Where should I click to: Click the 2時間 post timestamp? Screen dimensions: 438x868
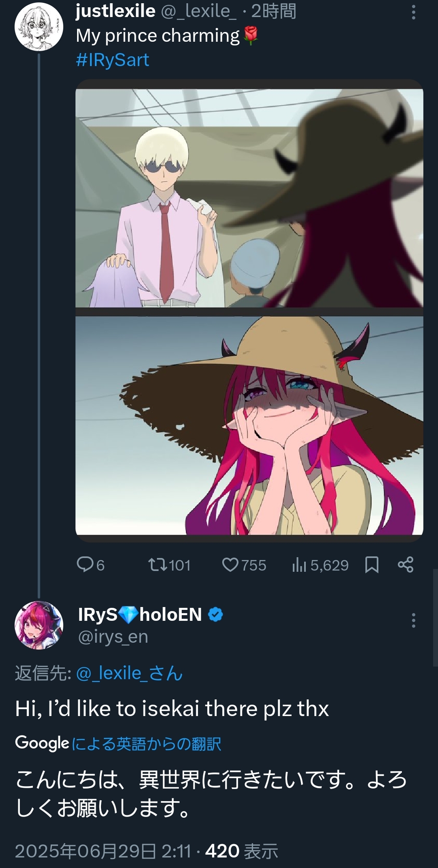click(x=274, y=11)
